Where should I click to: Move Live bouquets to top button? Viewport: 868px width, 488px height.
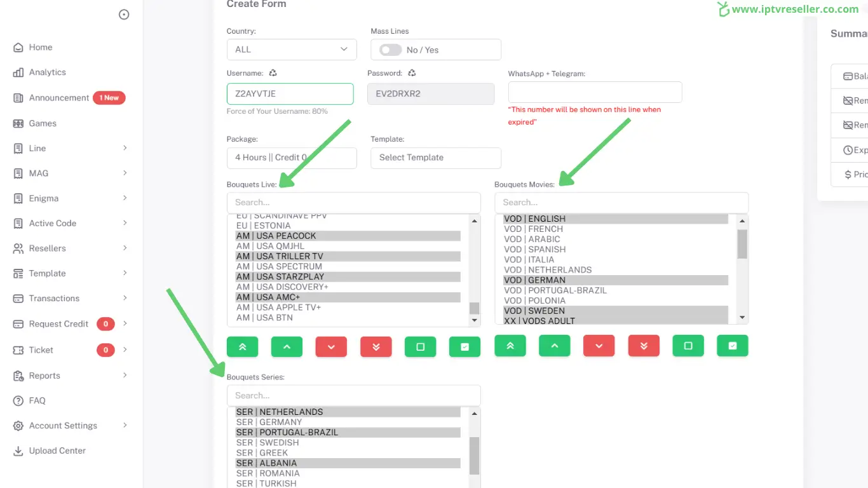click(x=242, y=347)
